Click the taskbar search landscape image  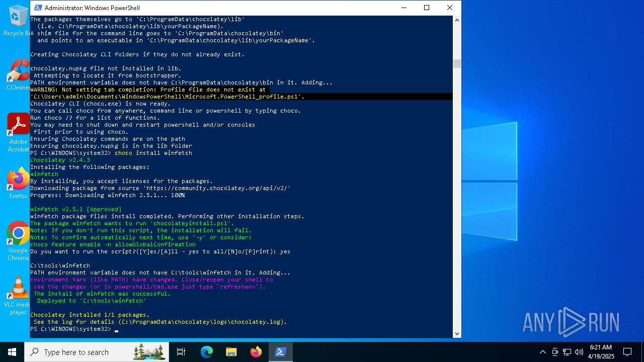pos(149,352)
